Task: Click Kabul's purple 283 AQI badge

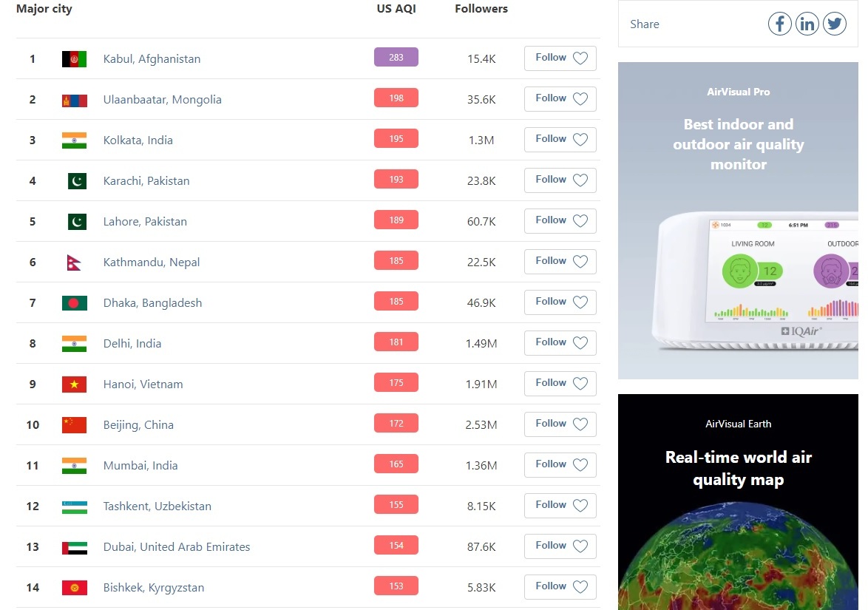Action: click(396, 58)
